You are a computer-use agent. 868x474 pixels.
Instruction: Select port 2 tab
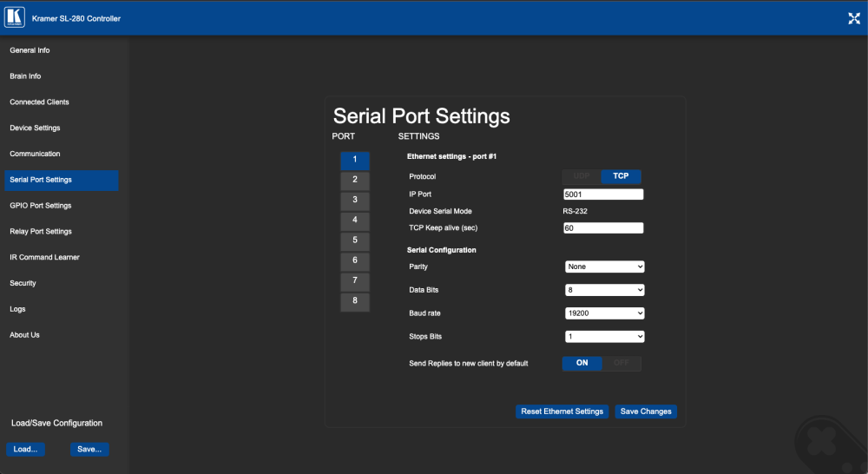tap(355, 180)
